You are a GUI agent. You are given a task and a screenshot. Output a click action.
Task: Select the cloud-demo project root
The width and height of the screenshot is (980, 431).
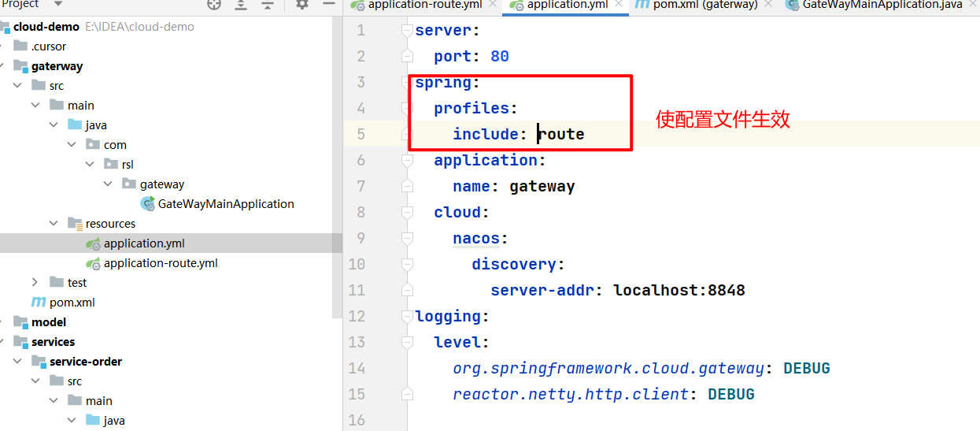[x=46, y=26]
